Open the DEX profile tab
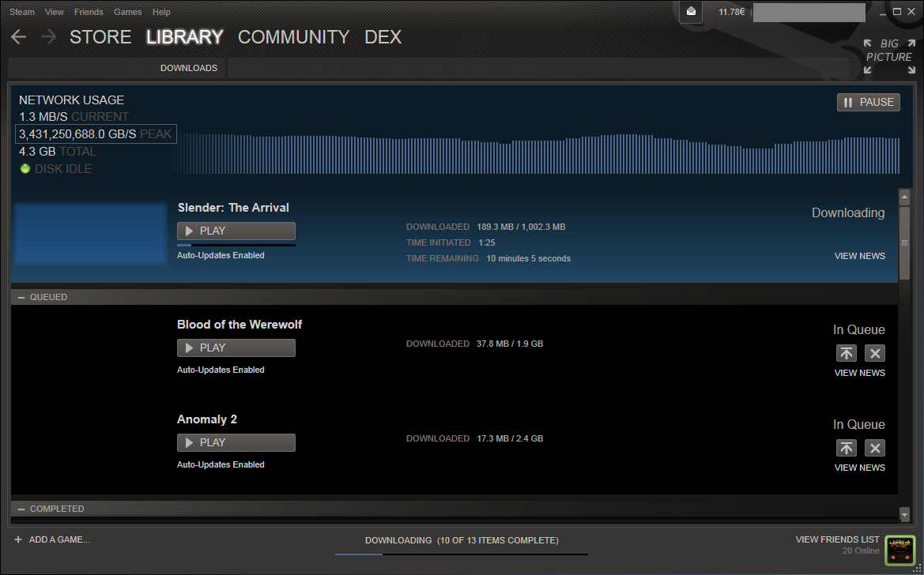The width and height of the screenshot is (924, 575). (383, 37)
